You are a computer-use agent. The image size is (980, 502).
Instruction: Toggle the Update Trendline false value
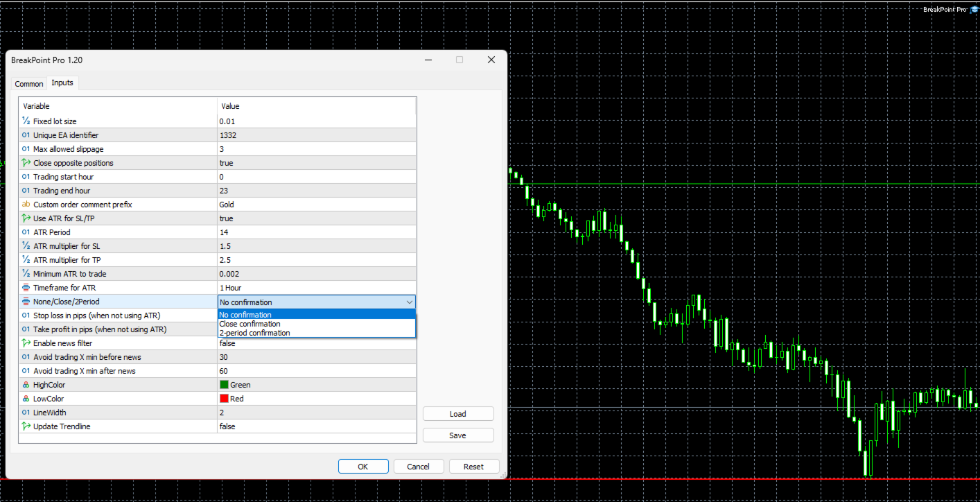pyautogui.click(x=317, y=426)
